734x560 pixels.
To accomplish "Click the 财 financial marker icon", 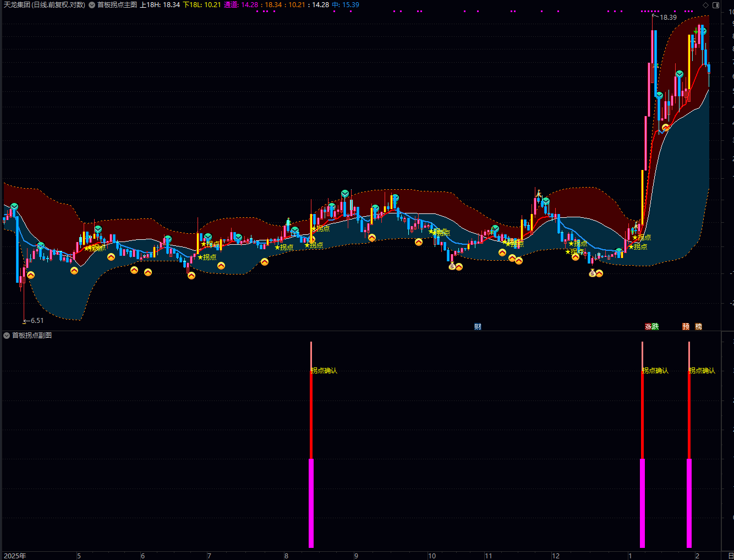I will 478,327.
